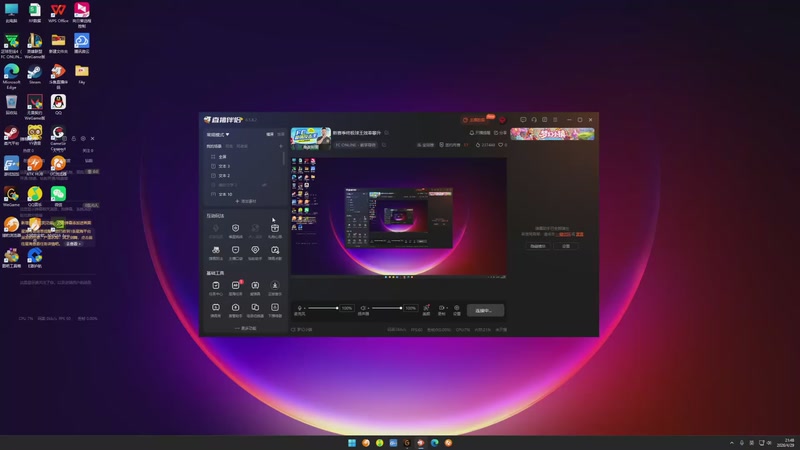Screen dimensions: 800x450
Task: Click the share icon above the preview
Action: coord(496,133)
